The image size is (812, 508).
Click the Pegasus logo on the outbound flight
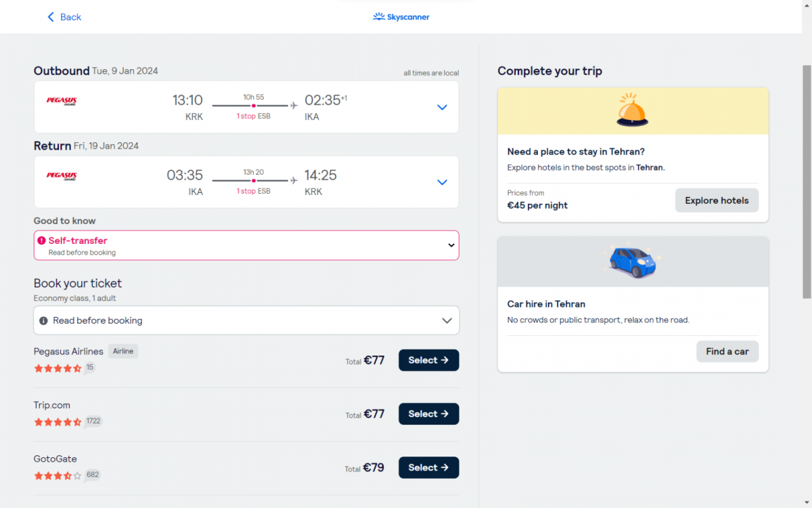[x=61, y=101]
